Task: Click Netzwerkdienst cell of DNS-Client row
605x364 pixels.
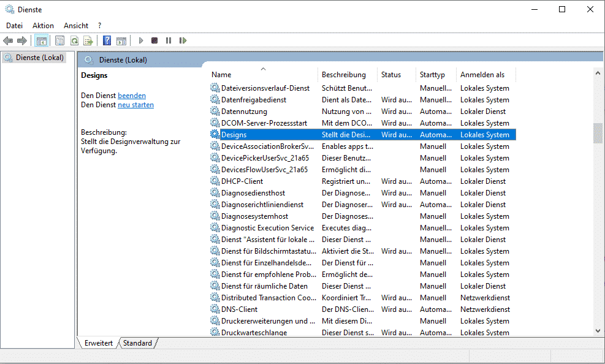Action: click(x=485, y=309)
